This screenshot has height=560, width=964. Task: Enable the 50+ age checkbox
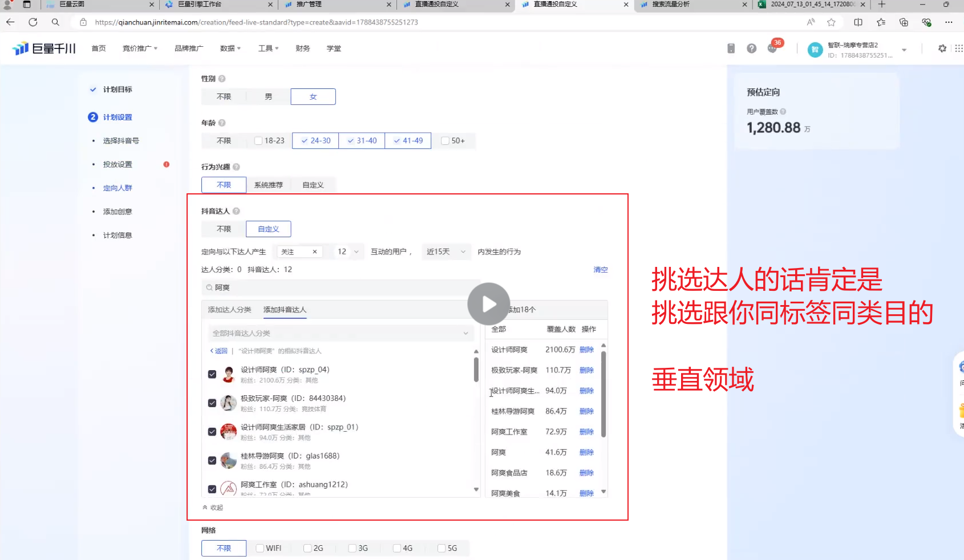pyautogui.click(x=445, y=141)
